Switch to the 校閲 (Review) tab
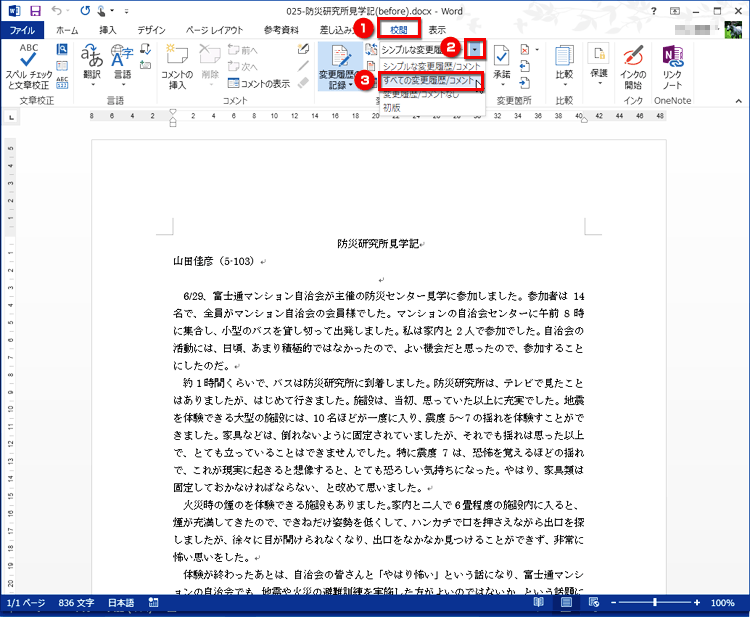Screen dimensions: 750x617 [398, 30]
